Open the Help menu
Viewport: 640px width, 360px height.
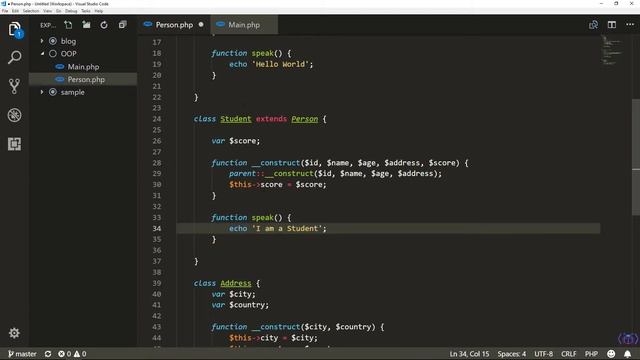coord(99,11)
